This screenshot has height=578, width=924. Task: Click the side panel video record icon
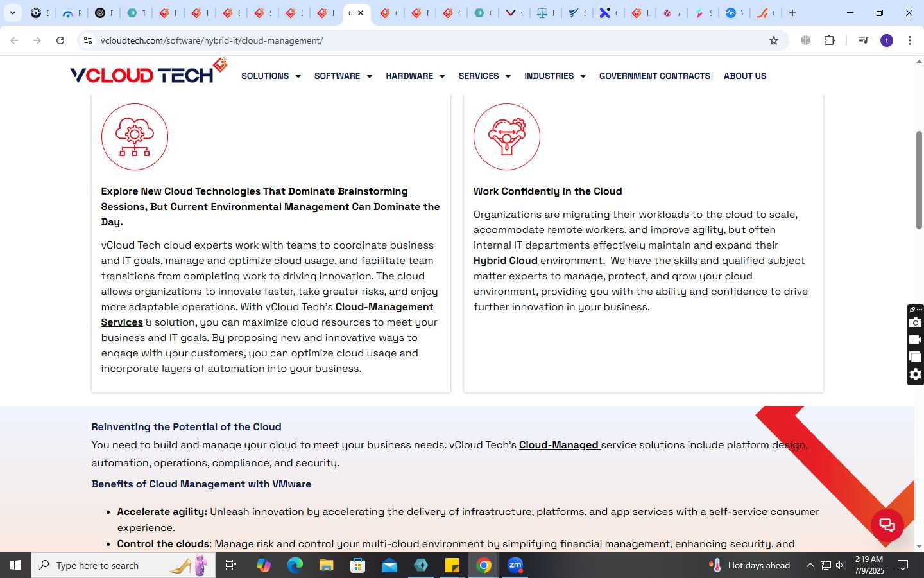916,340
